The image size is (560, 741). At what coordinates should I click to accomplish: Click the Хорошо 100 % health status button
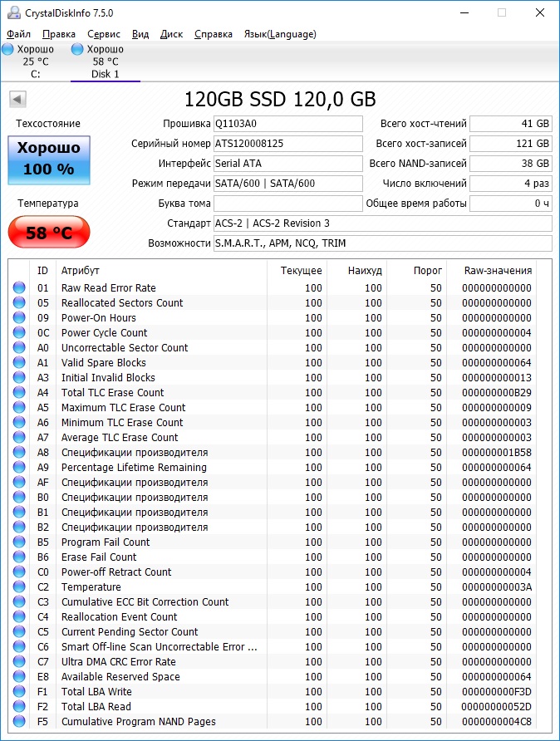[49, 159]
